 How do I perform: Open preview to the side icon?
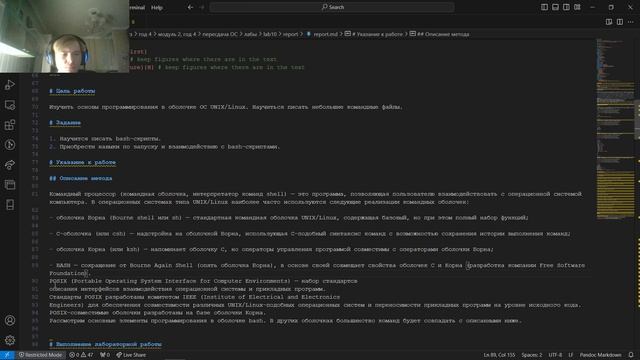click(x=609, y=22)
